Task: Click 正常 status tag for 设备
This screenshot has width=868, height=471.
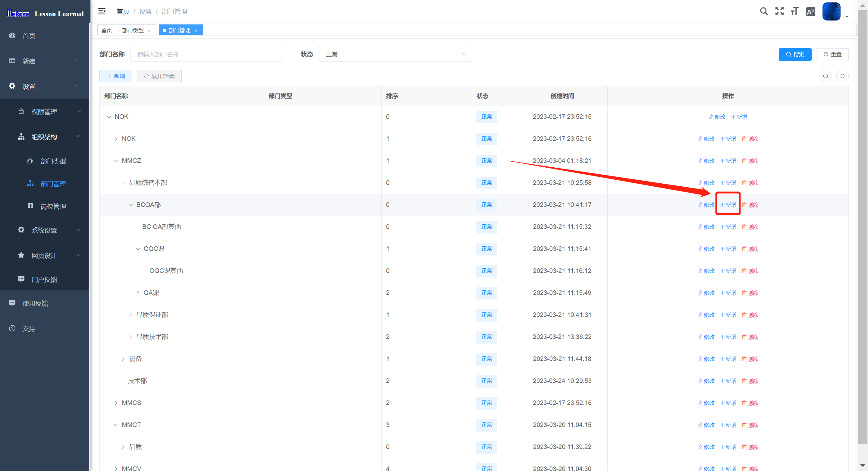Action: pyautogui.click(x=486, y=359)
